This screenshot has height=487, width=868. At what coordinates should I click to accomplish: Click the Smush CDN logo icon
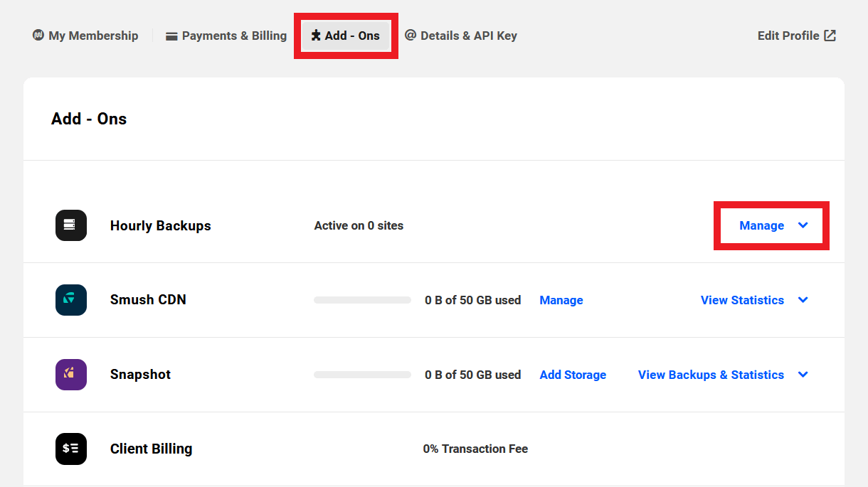[x=71, y=300]
